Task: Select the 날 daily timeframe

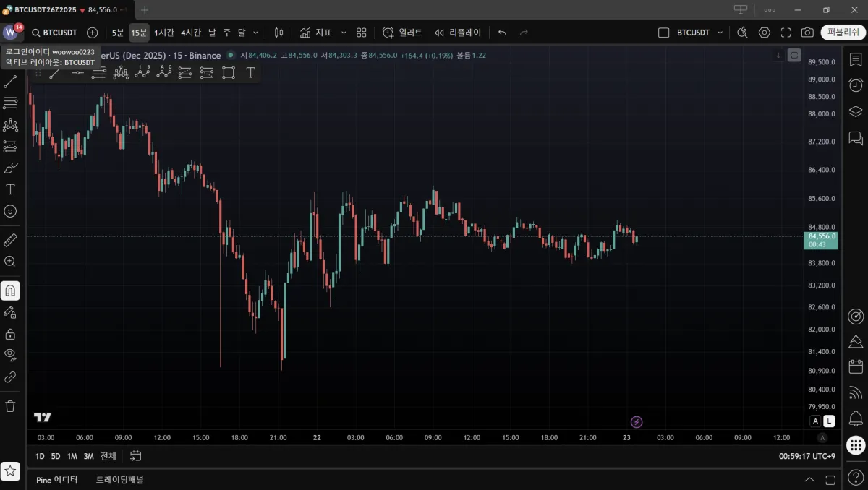Action: [212, 33]
